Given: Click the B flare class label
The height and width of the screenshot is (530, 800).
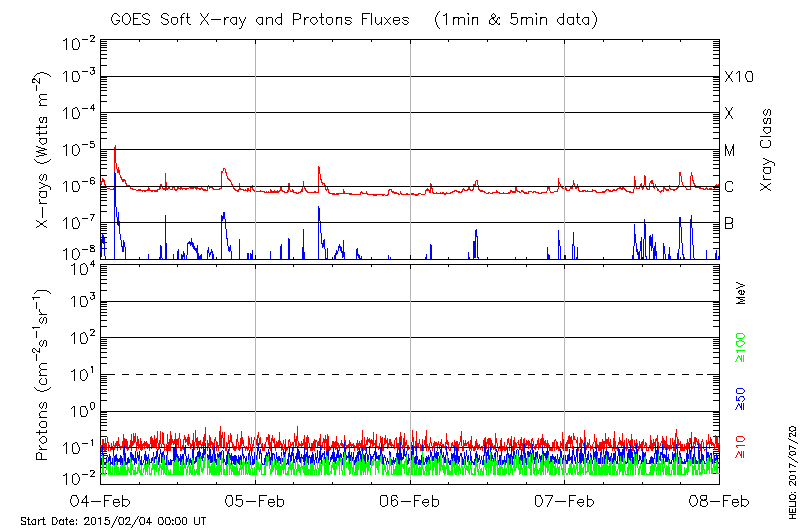Looking at the screenshot, I should coord(729,223).
